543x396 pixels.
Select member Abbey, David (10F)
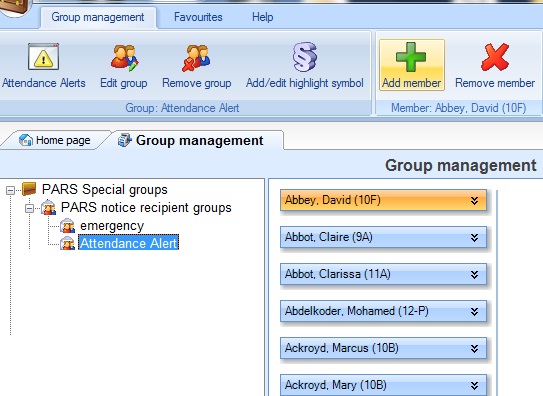tap(383, 200)
